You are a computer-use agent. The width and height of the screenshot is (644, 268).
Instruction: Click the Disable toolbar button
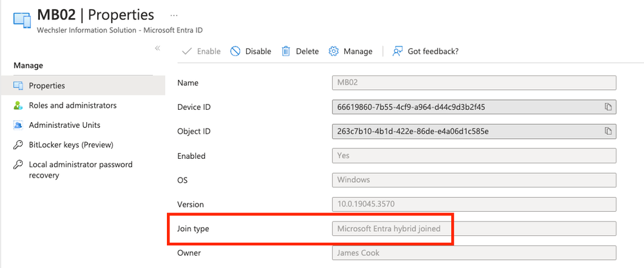pos(251,52)
